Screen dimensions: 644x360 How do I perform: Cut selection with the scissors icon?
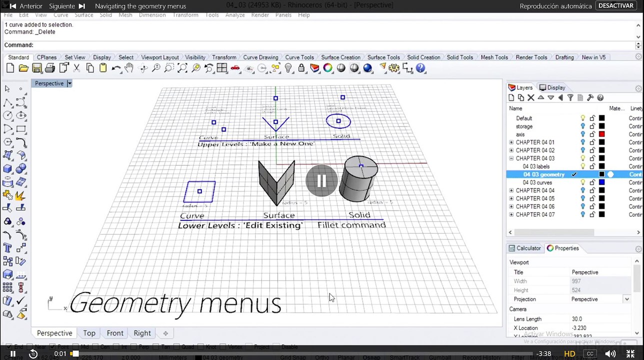click(77, 68)
